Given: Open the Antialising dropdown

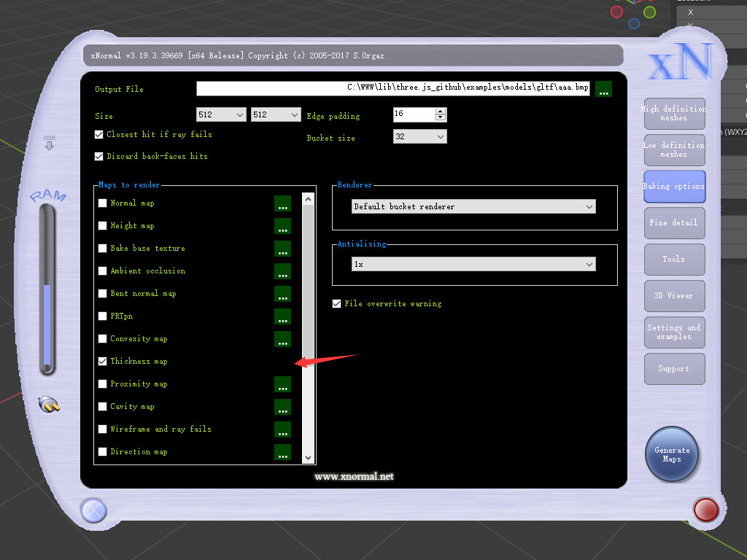Looking at the screenshot, I should click(x=473, y=264).
